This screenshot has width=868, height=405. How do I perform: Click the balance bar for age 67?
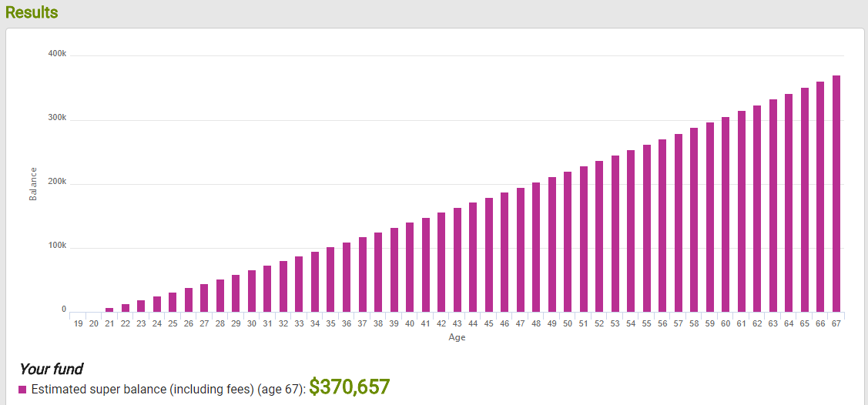click(836, 193)
